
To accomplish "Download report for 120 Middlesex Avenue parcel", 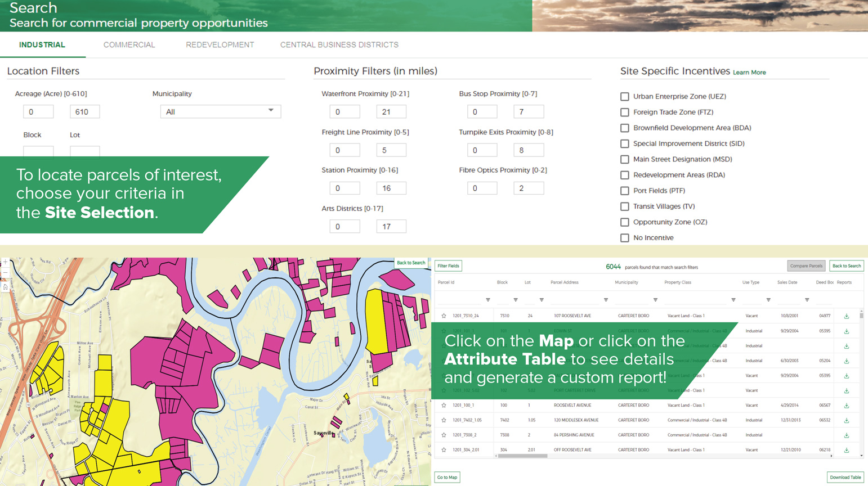I will (846, 420).
